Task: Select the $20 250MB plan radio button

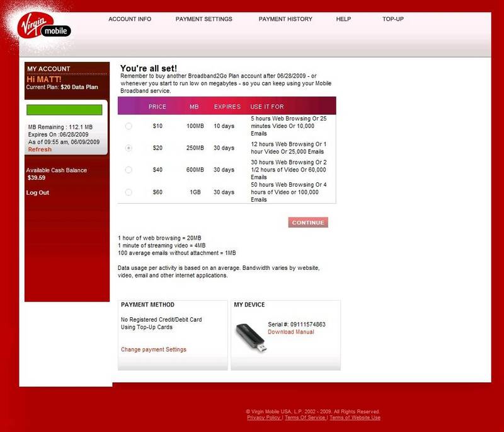Action: 129,148
